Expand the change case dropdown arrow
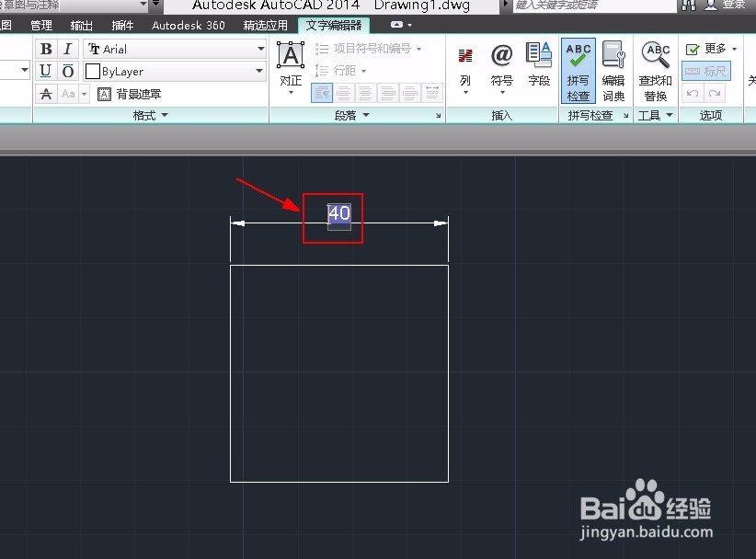Screen dimensions: 756x559 [84, 94]
